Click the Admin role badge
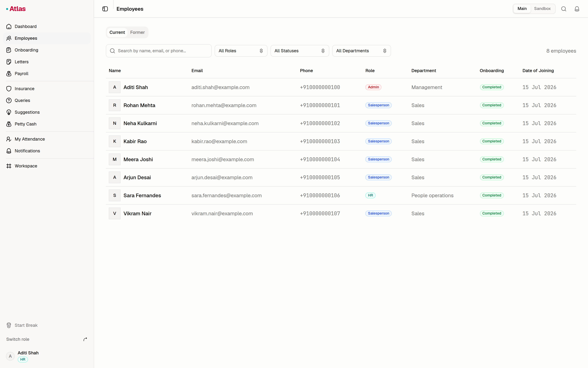 point(373,87)
